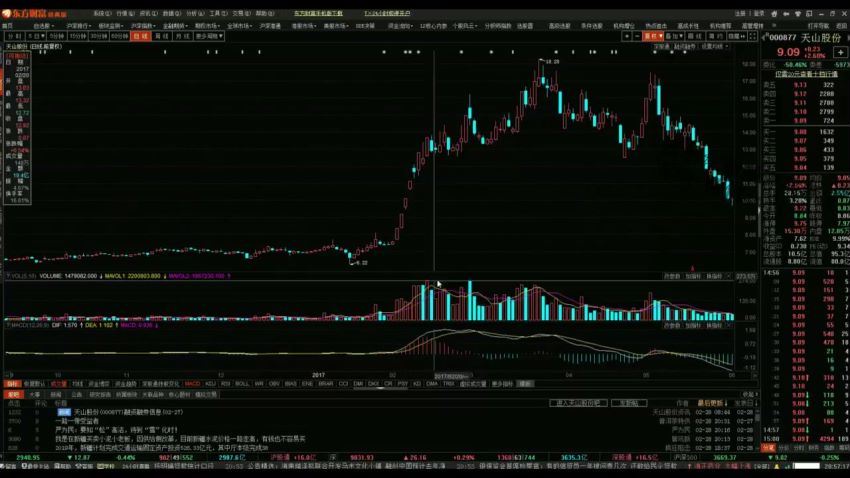The height and width of the screenshot is (478, 850).
Task: Select the RSI indicator tab
Action: (x=226, y=384)
